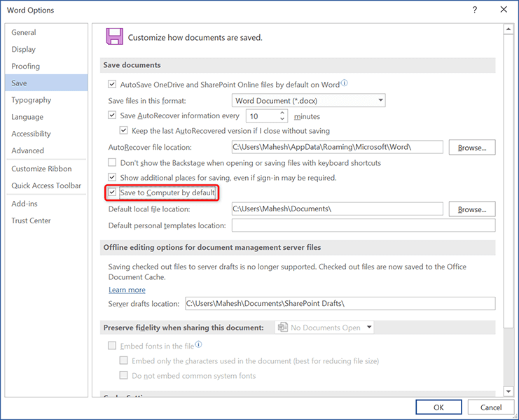Uncheck Save to Computer by default
The image size is (519, 420).
(112, 192)
